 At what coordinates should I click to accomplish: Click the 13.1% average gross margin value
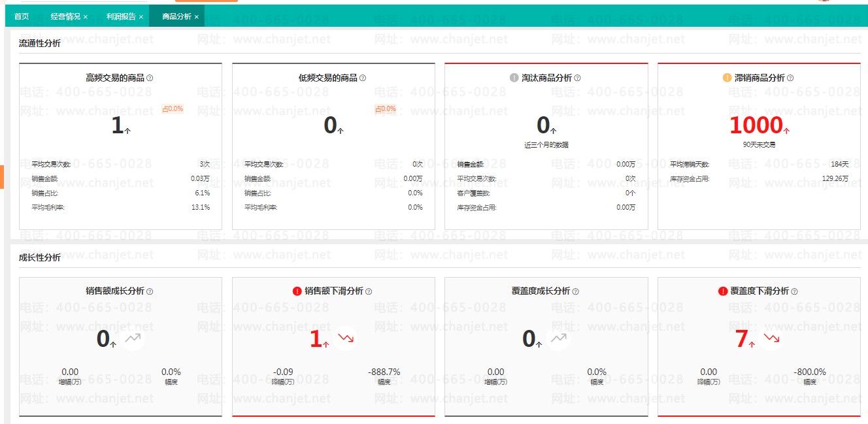tap(200, 208)
